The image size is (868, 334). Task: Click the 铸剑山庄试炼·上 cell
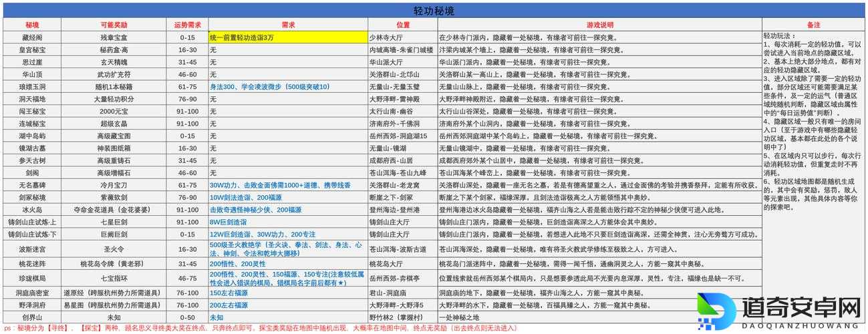click(32, 222)
